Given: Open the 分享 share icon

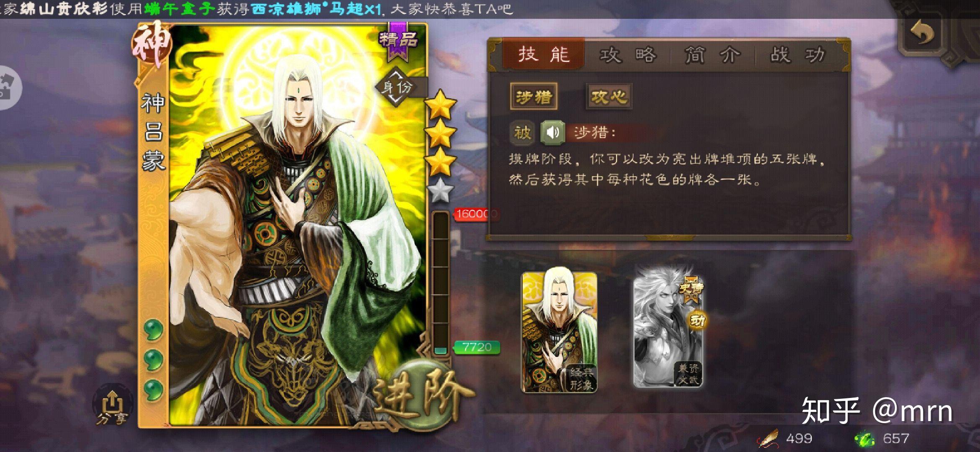Looking at the screenshot, I should 112,406.
